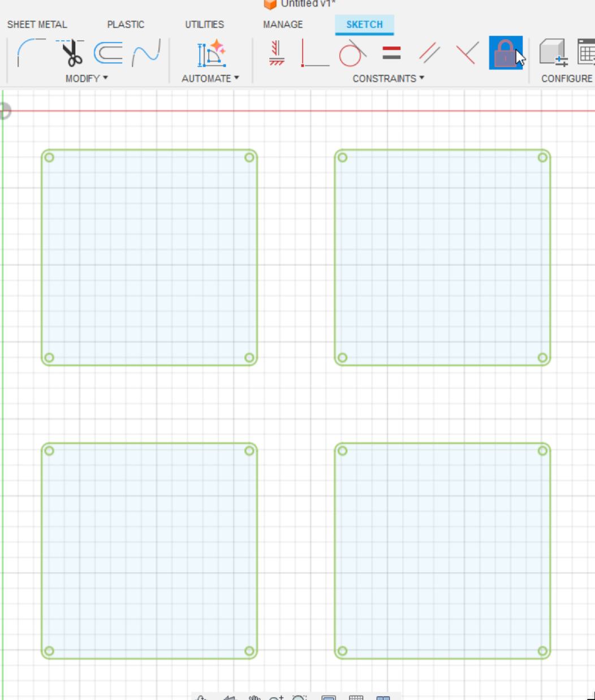Select the top-left rounded rectangle profile
This screenshot has width=595, height=700.
[x=149, y=257]
